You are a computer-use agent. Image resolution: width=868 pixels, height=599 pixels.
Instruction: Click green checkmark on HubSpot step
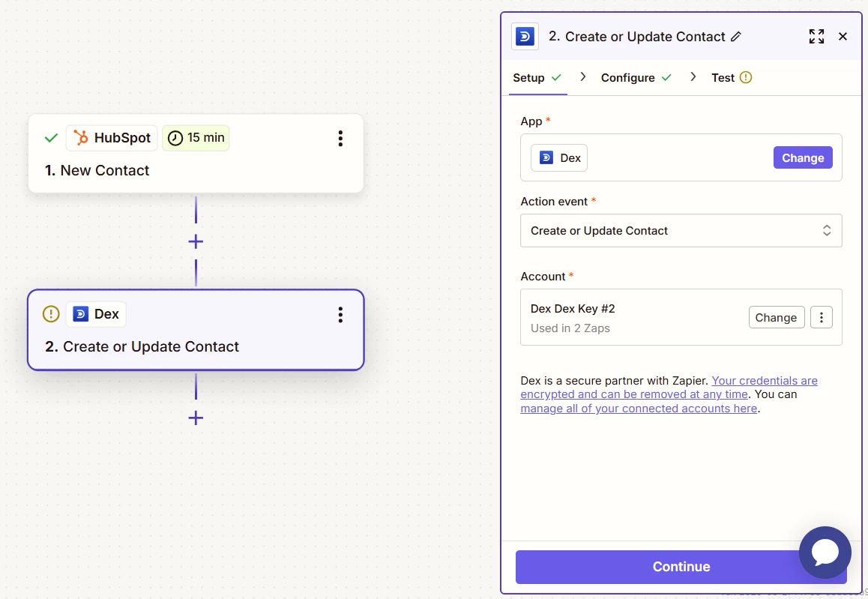coord(51,138)
